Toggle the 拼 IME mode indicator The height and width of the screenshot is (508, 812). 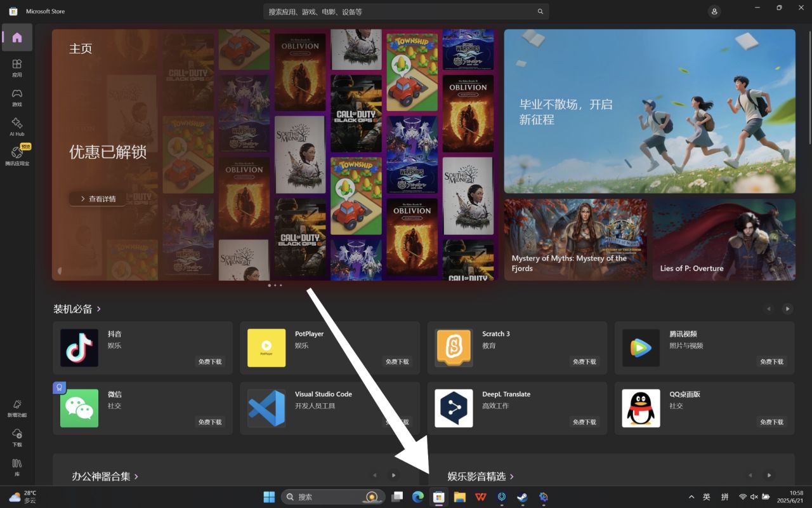tap(725, 497)
